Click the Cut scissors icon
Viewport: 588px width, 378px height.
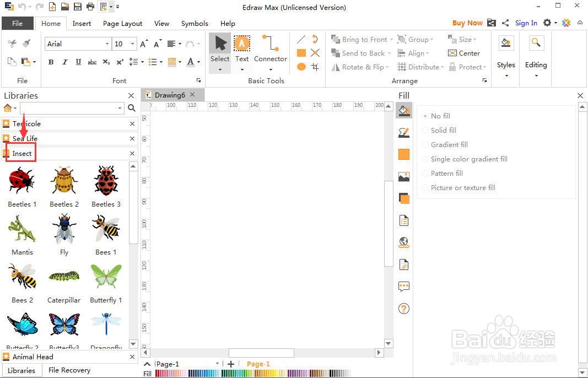pos(12,44)
